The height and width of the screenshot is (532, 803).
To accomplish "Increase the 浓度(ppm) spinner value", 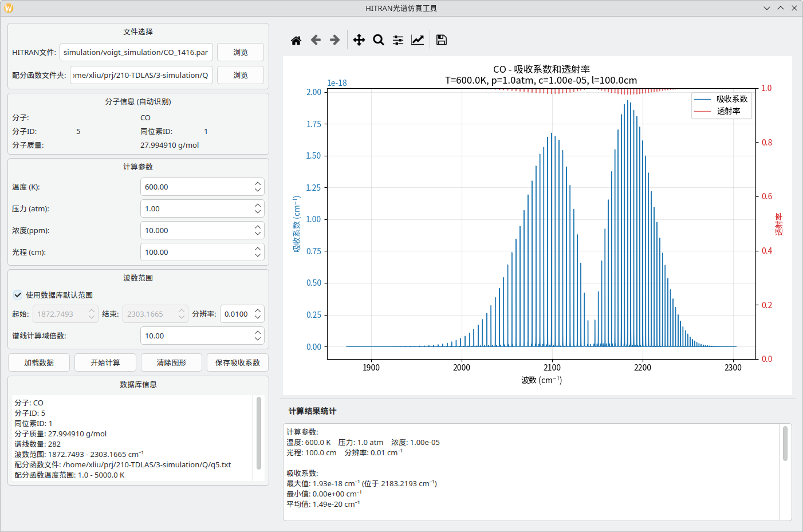I will [258, 227].
